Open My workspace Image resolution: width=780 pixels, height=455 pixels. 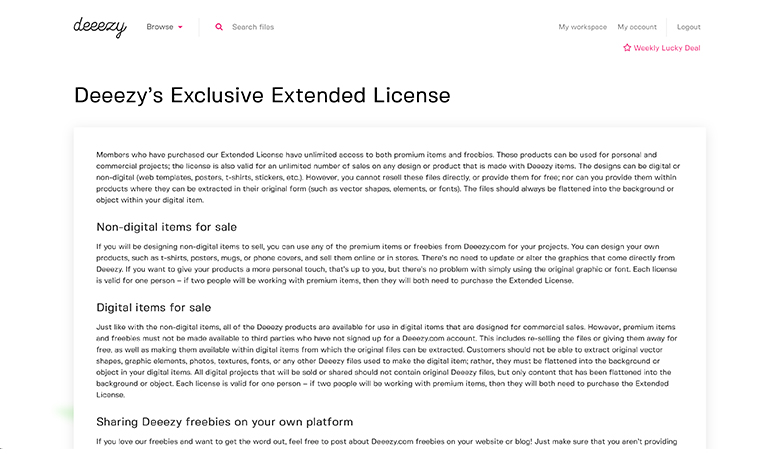[x=583, y=27]
